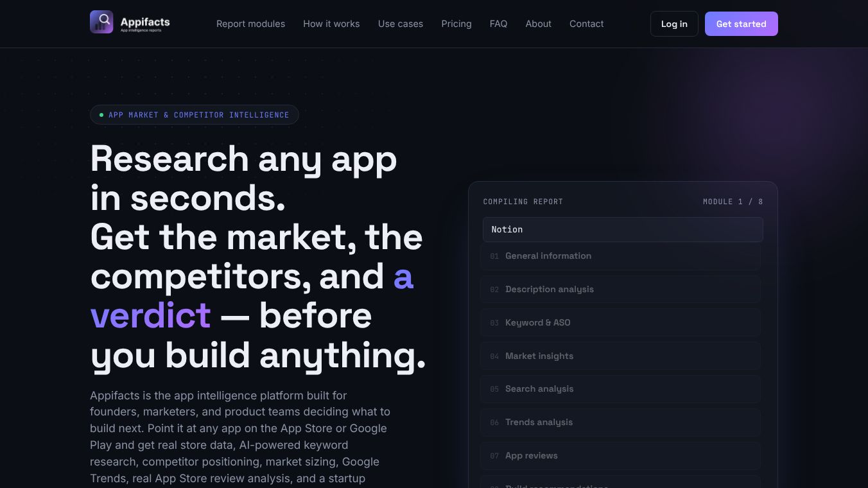
Task: Open the Report modules menu item
Action: click(x=250, y=24)
